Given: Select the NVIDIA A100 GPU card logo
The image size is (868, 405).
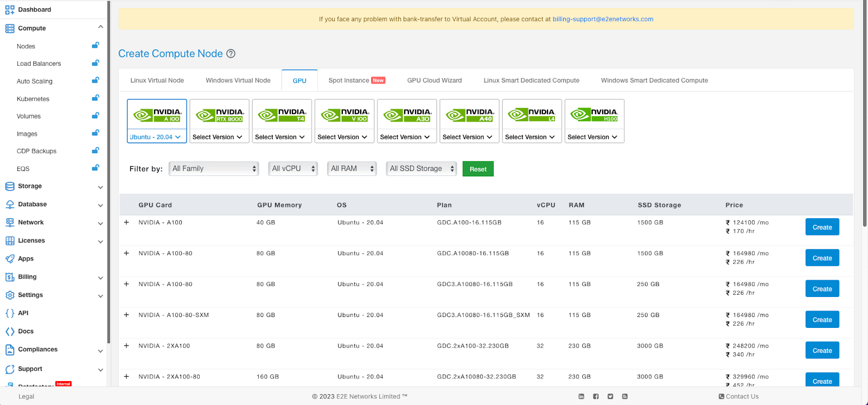Looking at the screenshot, I should pyautogui.click(x=157, y=115).
